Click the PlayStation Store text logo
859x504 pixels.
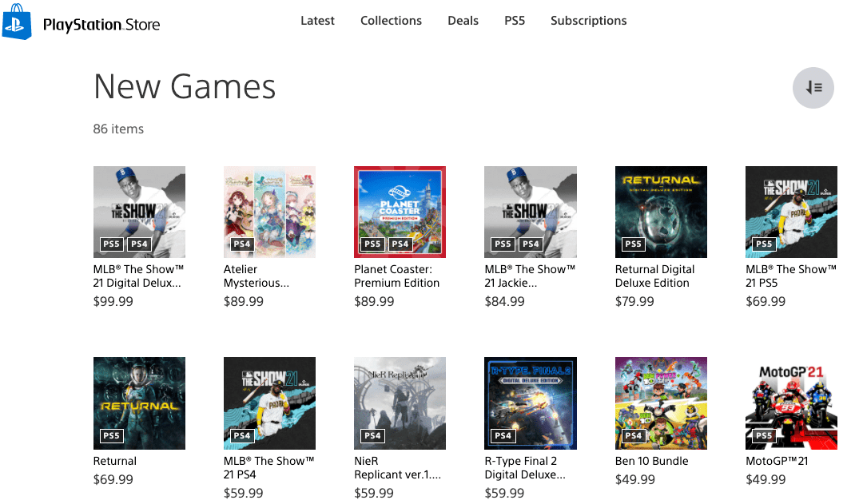pyautogui.click(x=101, y=25)
